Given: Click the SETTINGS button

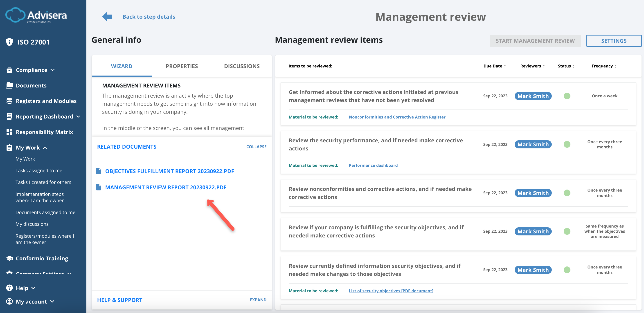Looking at the screenshot, I should pyautogui.click(x=614, y=40).
